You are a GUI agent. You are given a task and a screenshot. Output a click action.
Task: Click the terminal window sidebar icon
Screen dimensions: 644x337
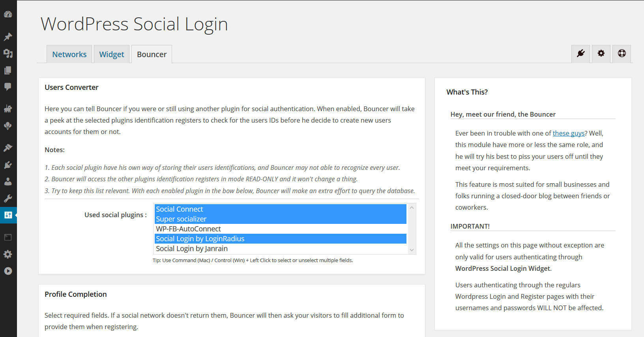click(x=8, y=237)
